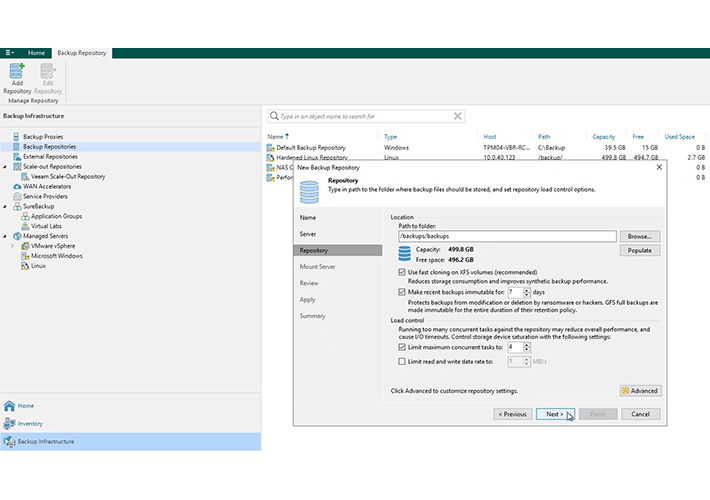Open Home view via house icon
The width and height of the screenshot is (710, 500).
click(x=10, y=406)
